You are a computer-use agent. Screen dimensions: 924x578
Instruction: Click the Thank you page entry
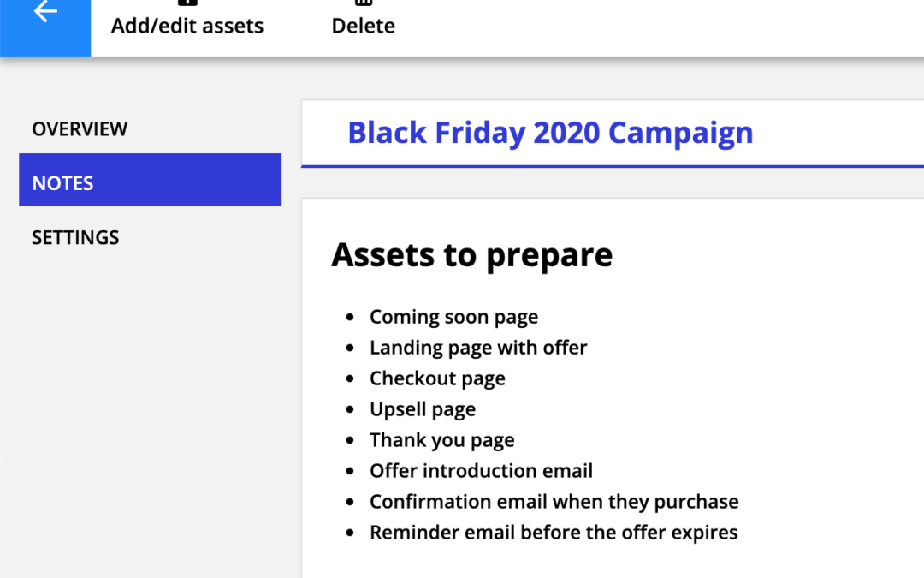point(441,440)
